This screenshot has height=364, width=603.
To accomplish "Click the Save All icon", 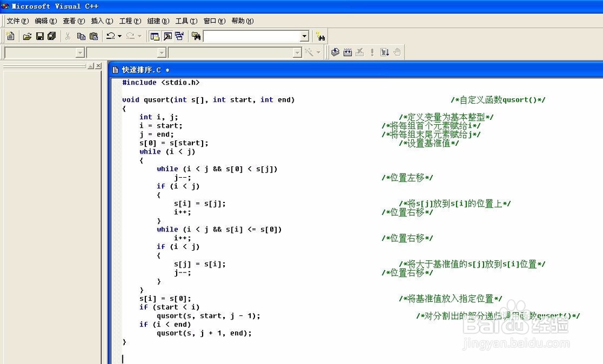I will pyautogui.click(x=51, y=36).
